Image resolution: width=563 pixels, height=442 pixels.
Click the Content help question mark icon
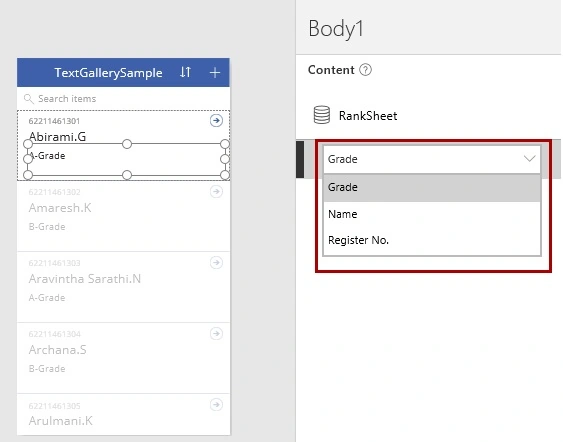(x=366, y=70)
